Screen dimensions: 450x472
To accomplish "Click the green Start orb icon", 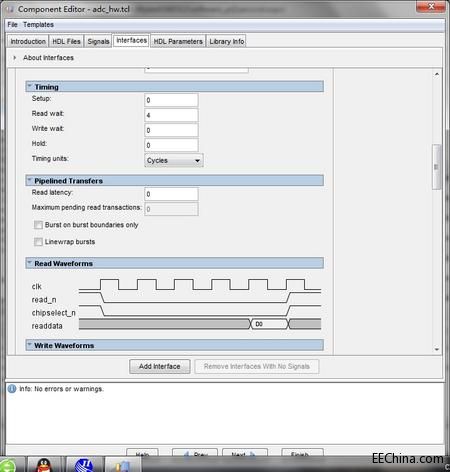I will coord(7,466).
